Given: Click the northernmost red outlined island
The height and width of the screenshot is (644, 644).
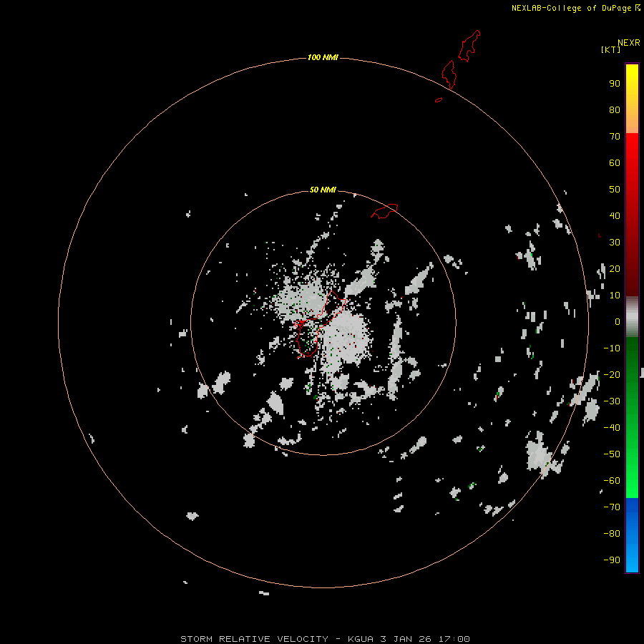Looking at the screenshot, I should pos(469,46).
